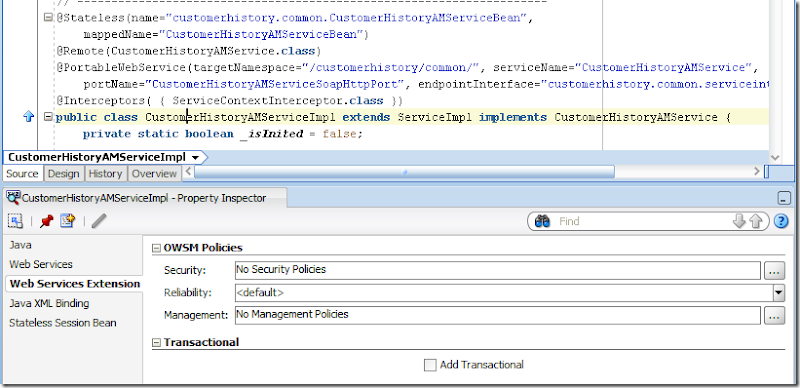The height and width of the screenshot is (388, 800).
Task: Click the overrides blue up-arrow in the gutter
Action: point(29,117)
